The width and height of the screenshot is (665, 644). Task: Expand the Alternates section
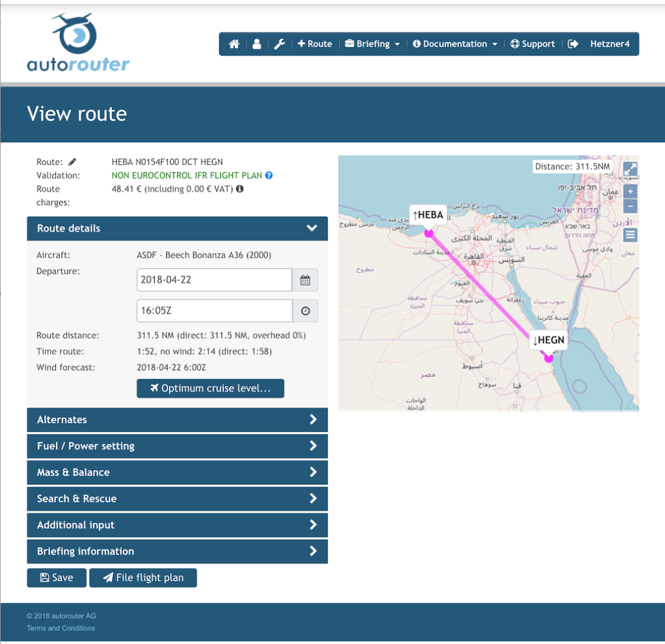pos(177,420)
